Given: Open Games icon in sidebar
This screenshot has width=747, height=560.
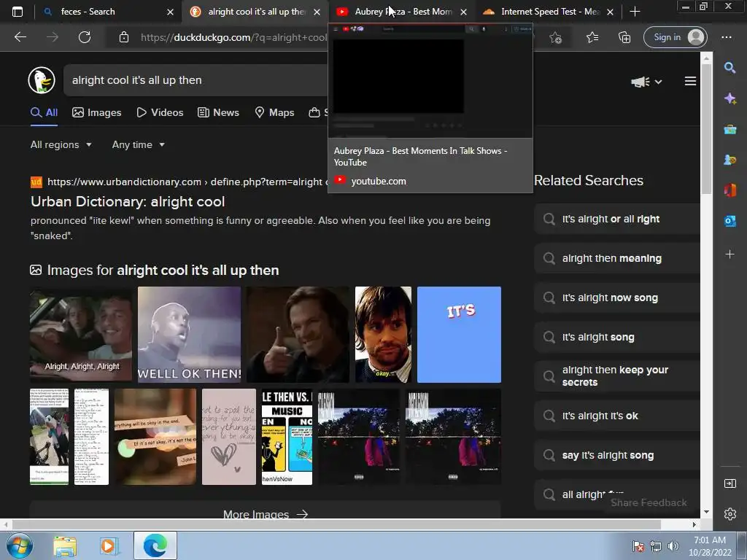Looking at the screenshot, I should click(x=729, y=160).
